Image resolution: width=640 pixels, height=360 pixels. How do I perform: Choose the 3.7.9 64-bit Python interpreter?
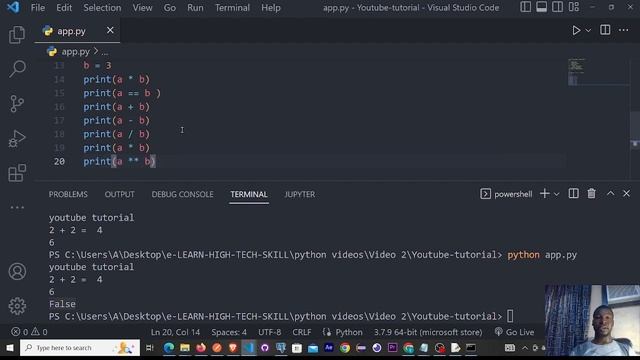click(x=428, y=332)
